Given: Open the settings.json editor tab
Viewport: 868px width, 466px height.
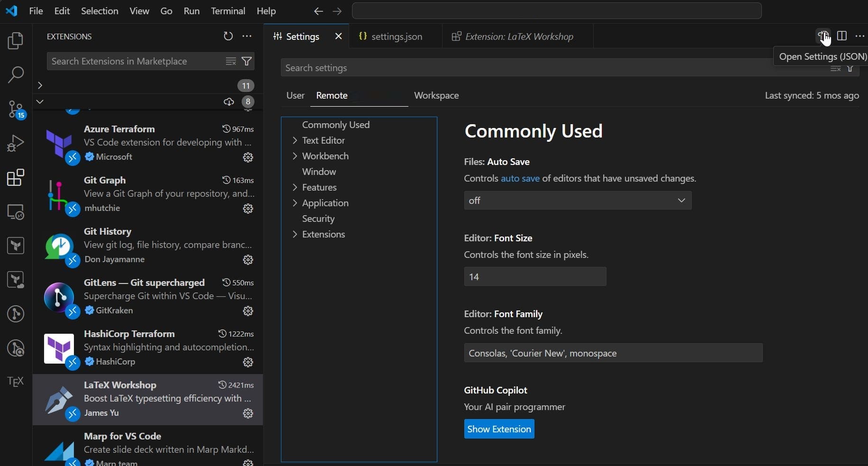Looking at the screenshot, I should click(x=396, y=37).
